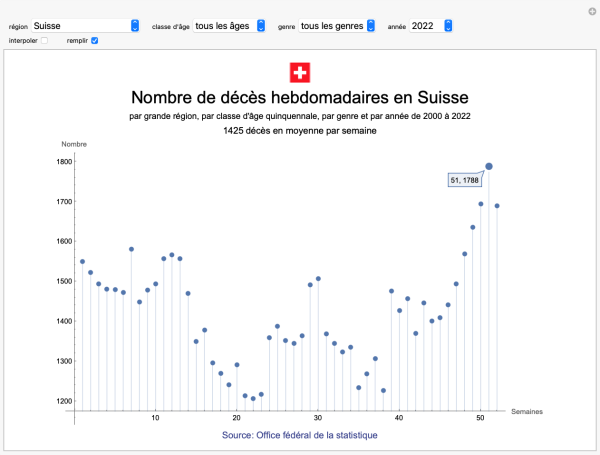Click the y-axis tick label 1800
Image resolution: width=600 pixels, height=455 pixels.
[x=64, y=161]
